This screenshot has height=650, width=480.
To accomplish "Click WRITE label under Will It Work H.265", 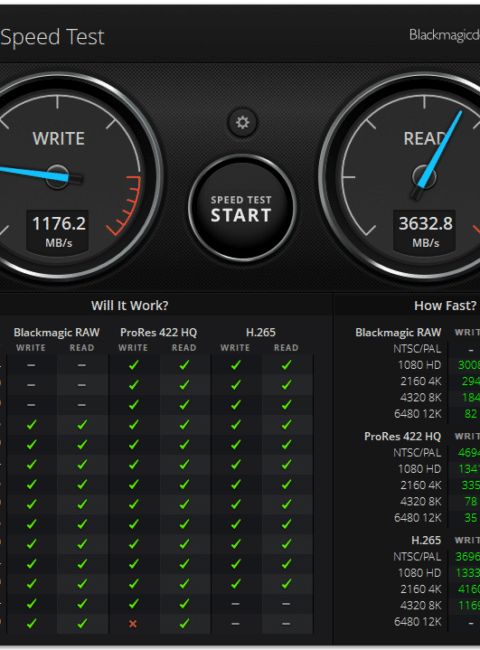I will 235,348.
